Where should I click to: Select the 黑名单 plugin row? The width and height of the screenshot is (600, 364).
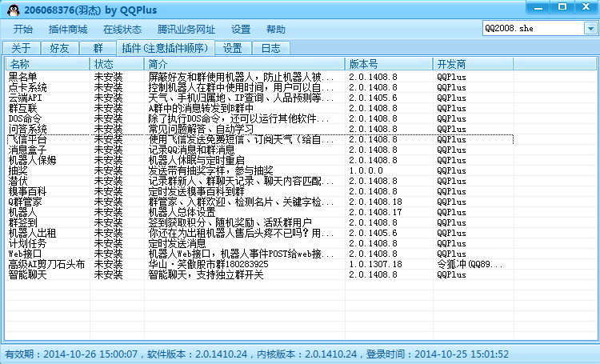pos(260,77)
